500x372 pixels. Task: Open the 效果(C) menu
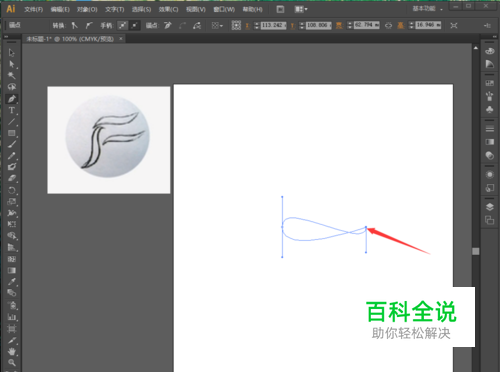click(x=168, y=9)
